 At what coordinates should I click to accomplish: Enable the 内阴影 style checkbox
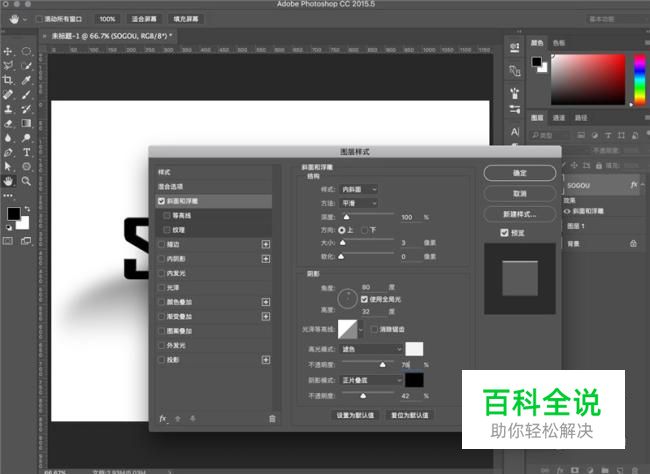[x=161, y=259]
